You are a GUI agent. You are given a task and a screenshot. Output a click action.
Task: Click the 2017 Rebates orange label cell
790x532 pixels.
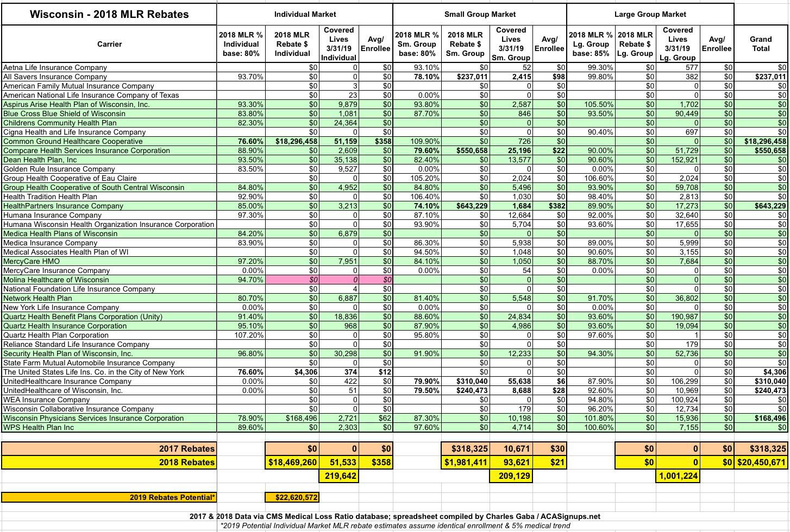109,448
